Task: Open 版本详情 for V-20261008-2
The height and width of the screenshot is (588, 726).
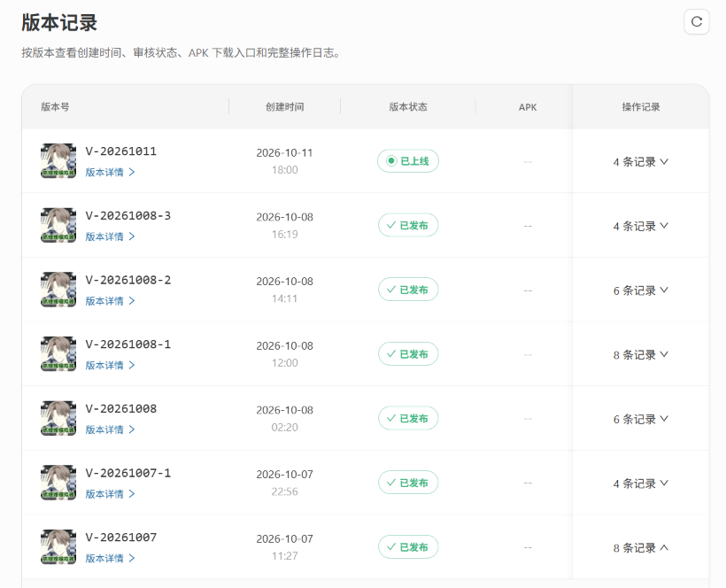Action: (110, 301)
